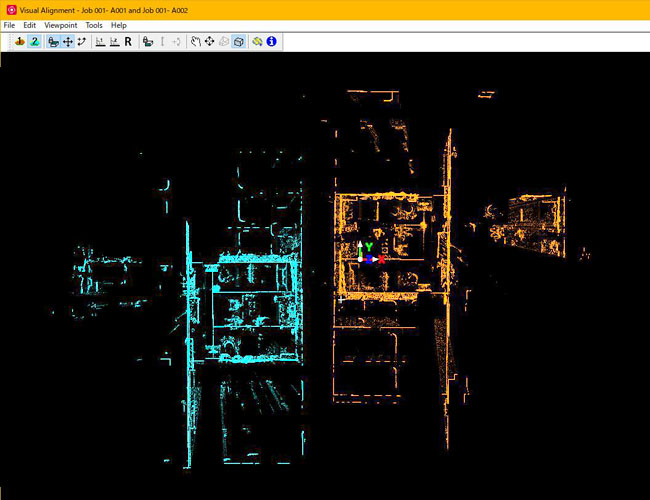Click the second lock plane icon
This screenshot has height=500, width=650.
click(x=148, y=41)
